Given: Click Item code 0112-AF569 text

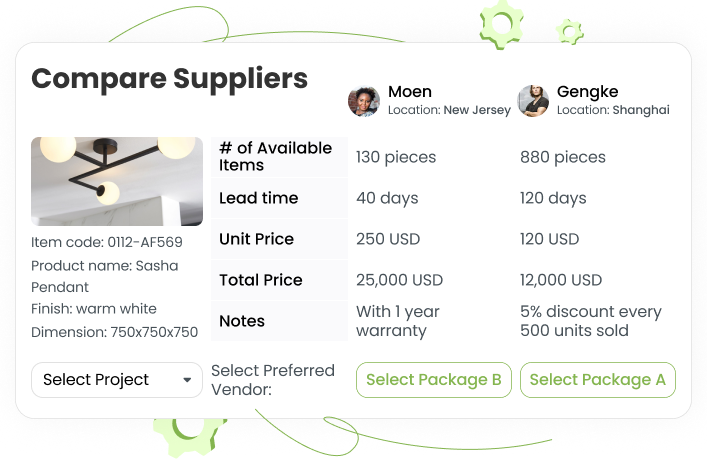Looking at the screenshot, I should pyautogui.click(x=107, y=242).
